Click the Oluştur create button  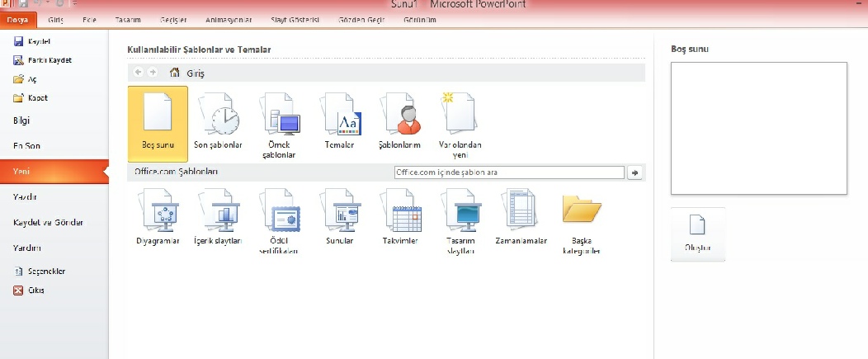(697, 234)
